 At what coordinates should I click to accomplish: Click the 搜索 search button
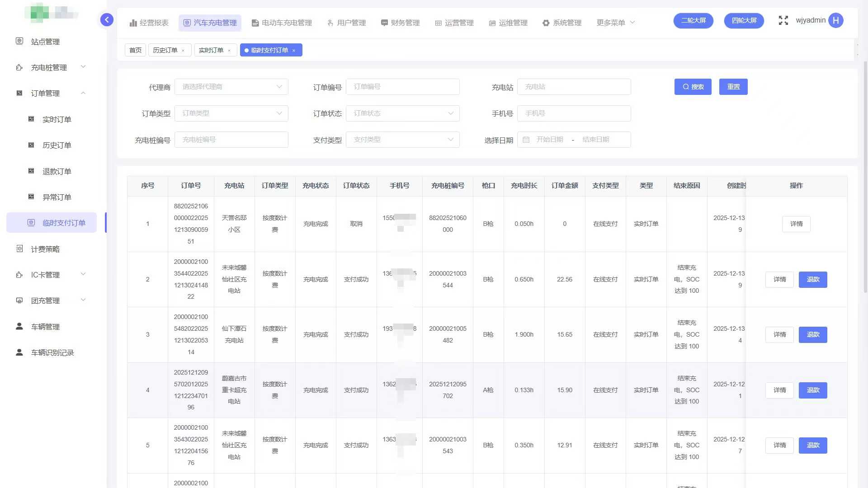(693, 87)
